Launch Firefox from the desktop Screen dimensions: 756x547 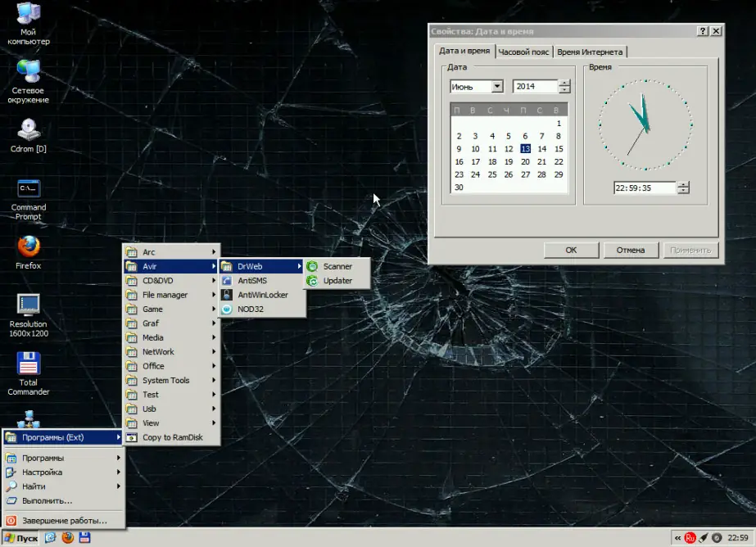point(28,252)
